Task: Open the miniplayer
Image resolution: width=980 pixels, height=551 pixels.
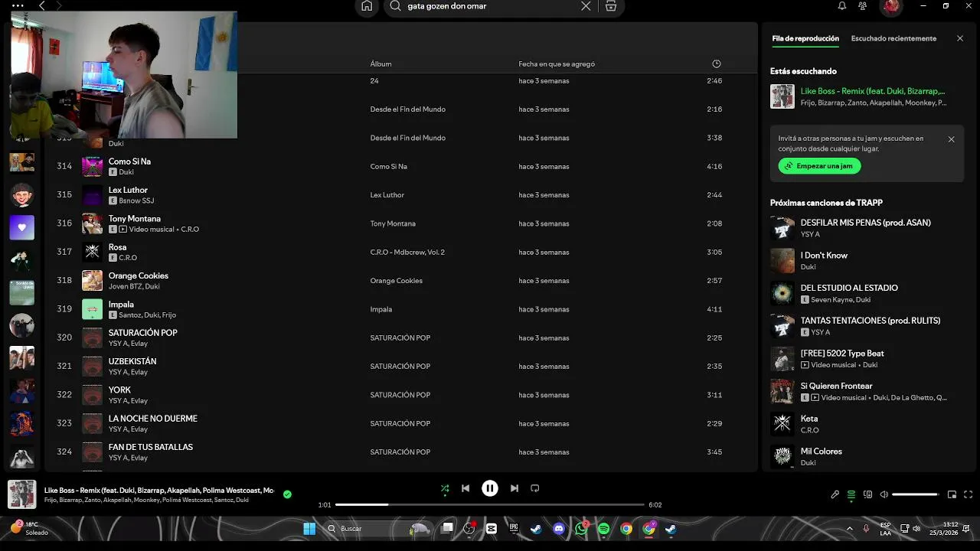Action: click(x=952, y=494)
